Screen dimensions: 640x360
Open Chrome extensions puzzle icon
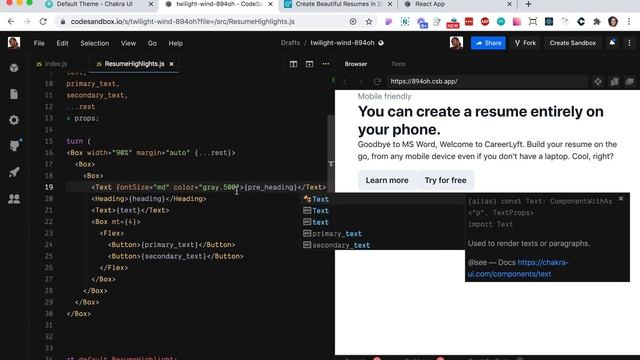pyautogui.click(x=597, y=22)
